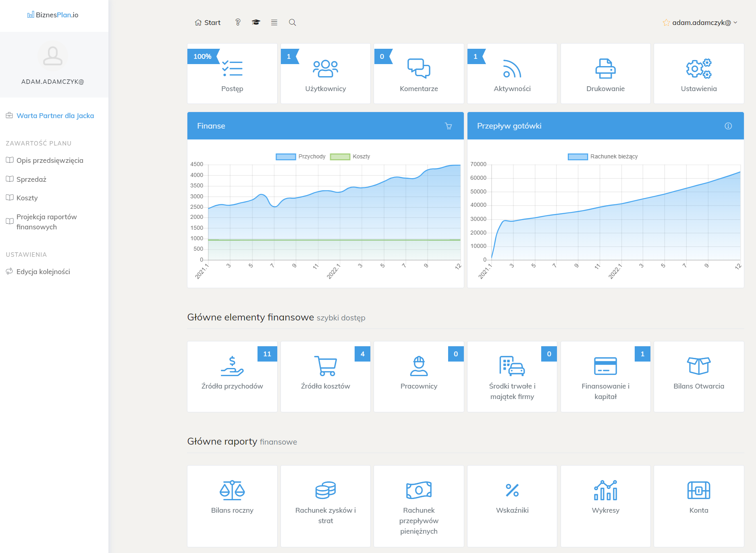Click the BiznesPlan.io logo
Image resolution: width=756 pixels, height=553 pixels.
tap(53, 15)
